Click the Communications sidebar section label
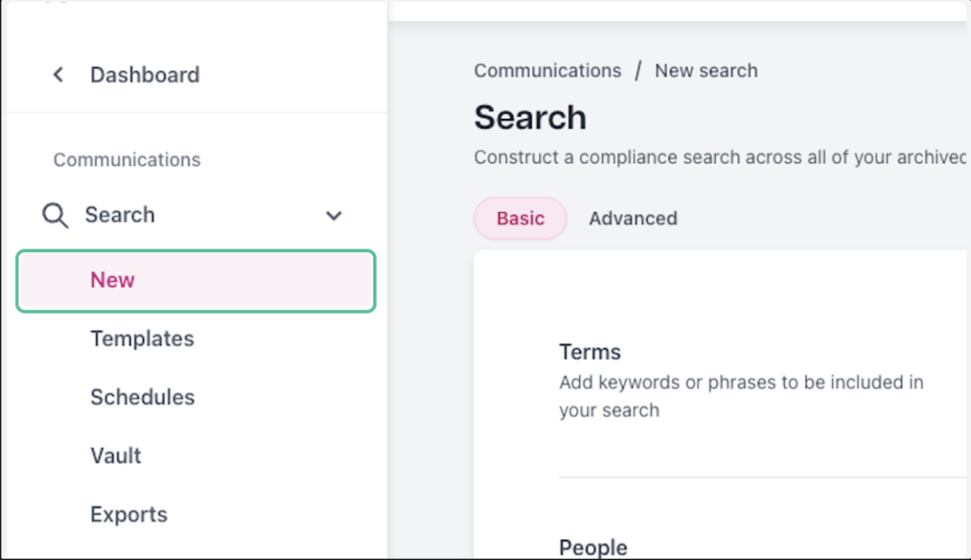 127,160
